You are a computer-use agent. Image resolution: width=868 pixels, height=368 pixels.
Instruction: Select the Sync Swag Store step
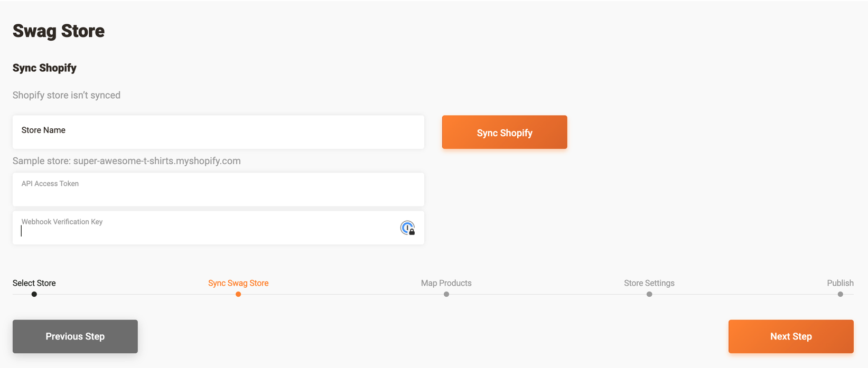[x=238, y=283]
